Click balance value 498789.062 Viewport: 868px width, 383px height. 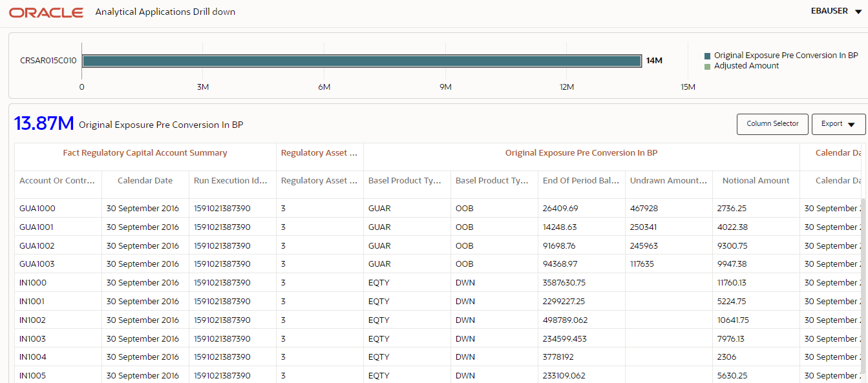(x=566, y=320)
